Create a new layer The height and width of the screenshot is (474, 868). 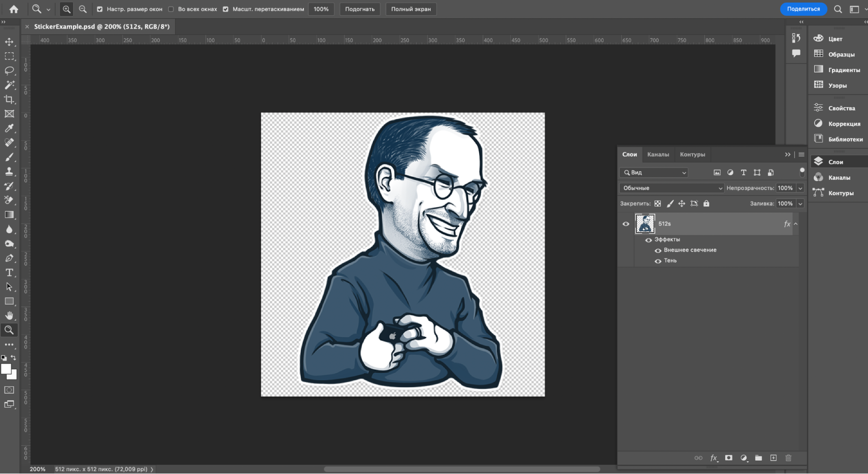click(x=773, y=458)
